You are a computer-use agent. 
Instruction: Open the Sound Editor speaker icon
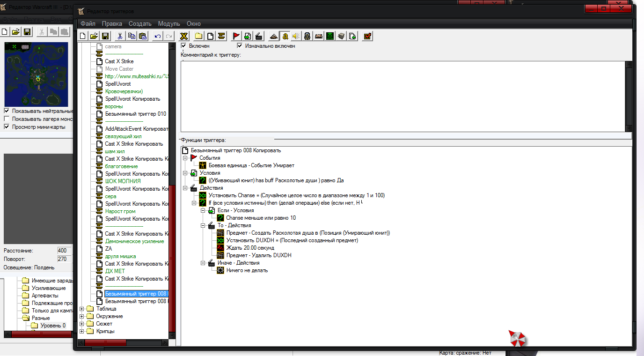[x=296, y=36]
